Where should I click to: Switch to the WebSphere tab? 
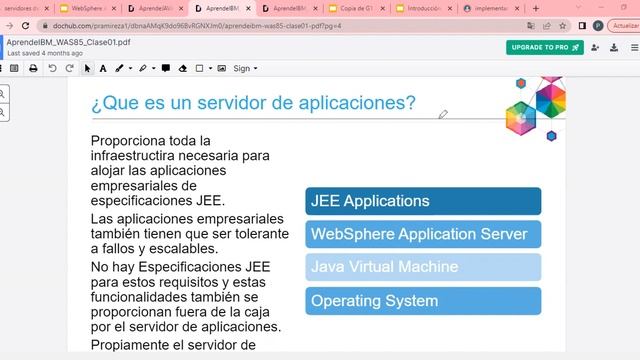click(87, 8)
